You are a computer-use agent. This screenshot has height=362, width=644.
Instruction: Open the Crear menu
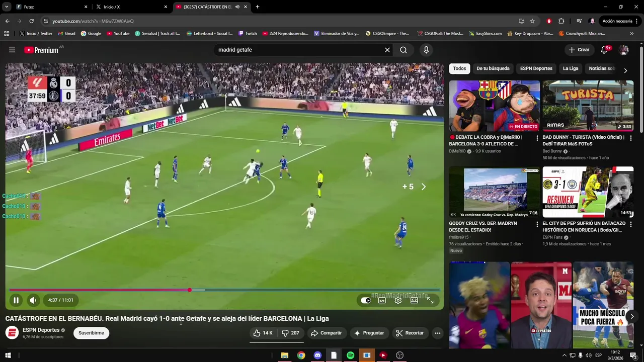[579, 50]
